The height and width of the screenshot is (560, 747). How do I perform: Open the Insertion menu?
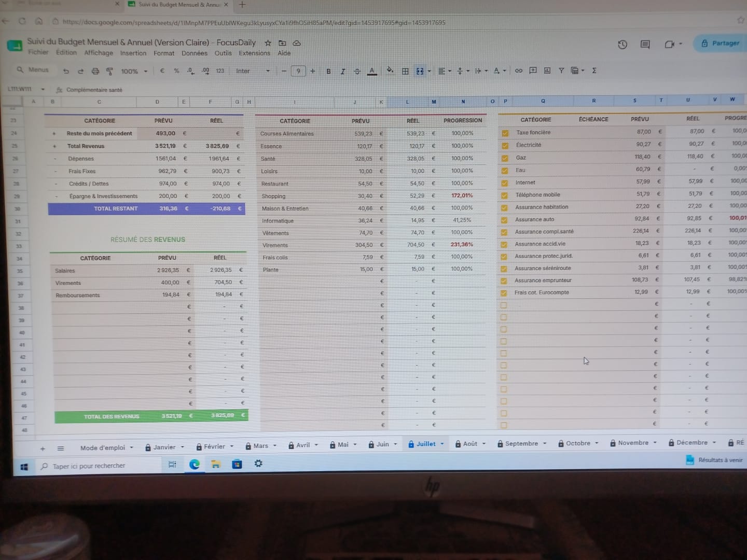(x=133, y=53)
